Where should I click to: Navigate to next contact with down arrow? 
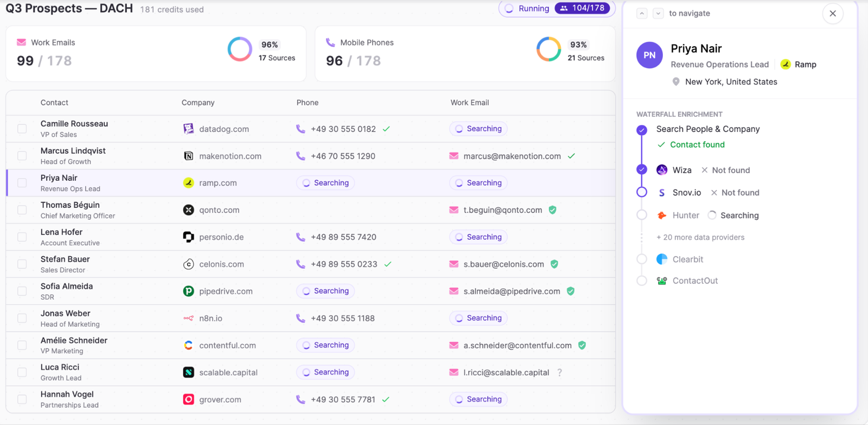click(658, 14)
